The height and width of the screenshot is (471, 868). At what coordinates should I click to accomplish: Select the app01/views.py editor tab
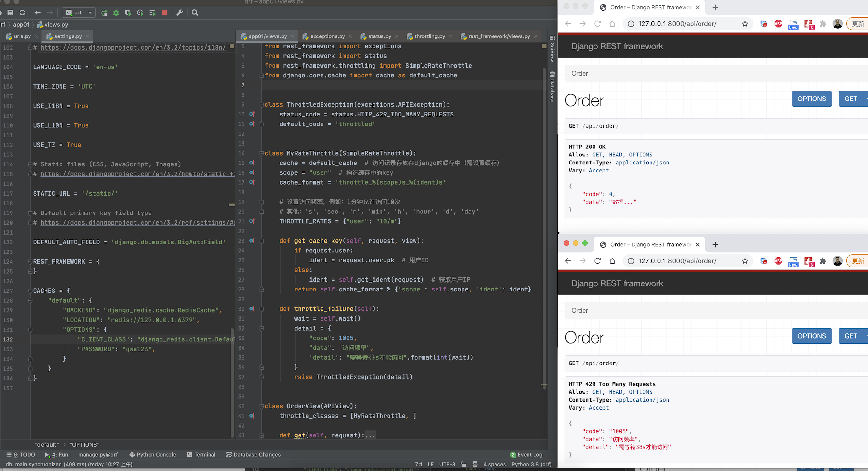267,36
